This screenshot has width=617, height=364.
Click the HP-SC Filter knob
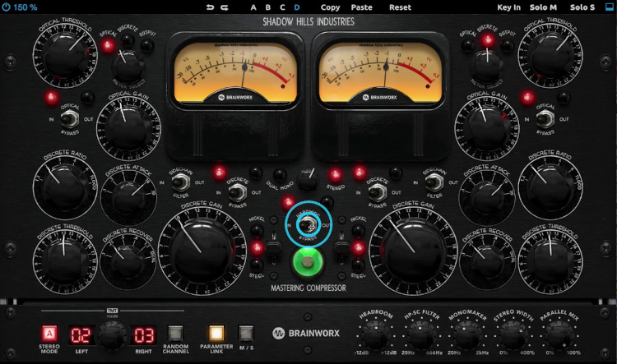[420, 334]
